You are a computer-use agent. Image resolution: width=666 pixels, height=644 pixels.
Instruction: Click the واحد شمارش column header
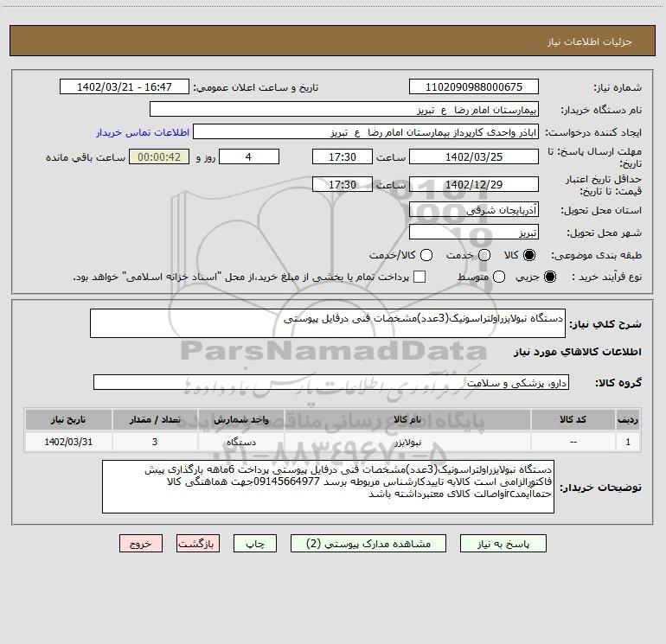[240, 419]
